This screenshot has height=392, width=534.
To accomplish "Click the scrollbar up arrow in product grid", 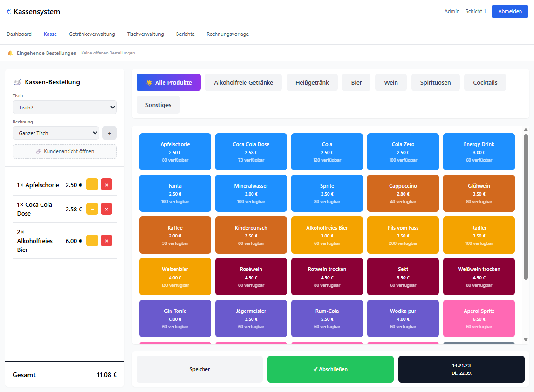I will coord(526,130).
